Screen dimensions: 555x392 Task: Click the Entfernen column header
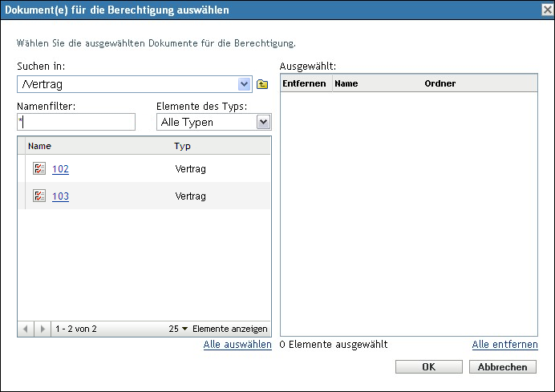tap(306, 83)
